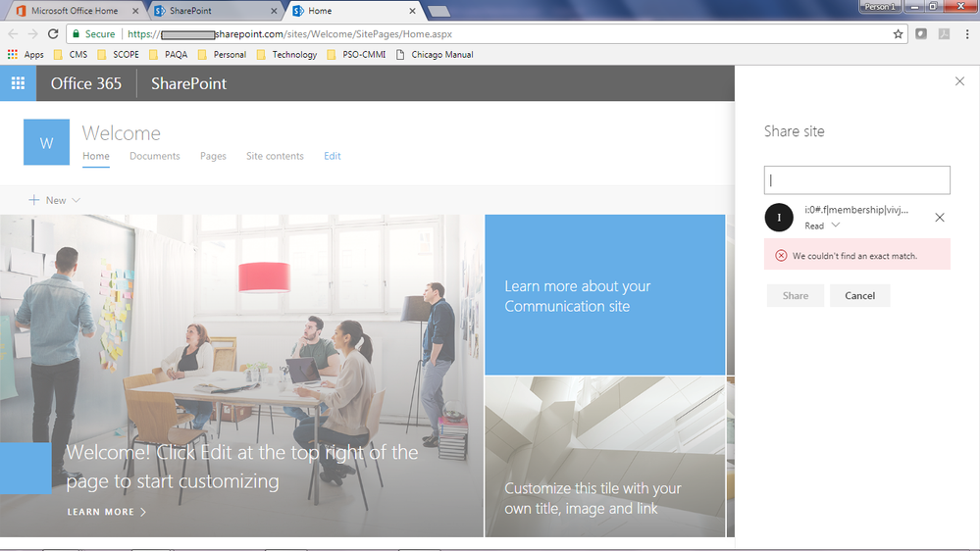Image resolution: width=980 pixels, height=551 pixels.
Task: Click the Person 1 profile button
Action: pyautogui.click(x=879, y=6)
